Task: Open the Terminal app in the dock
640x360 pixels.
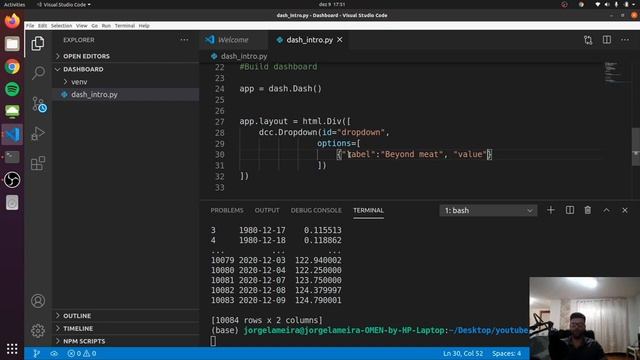Action: click(x=12, y=157)
